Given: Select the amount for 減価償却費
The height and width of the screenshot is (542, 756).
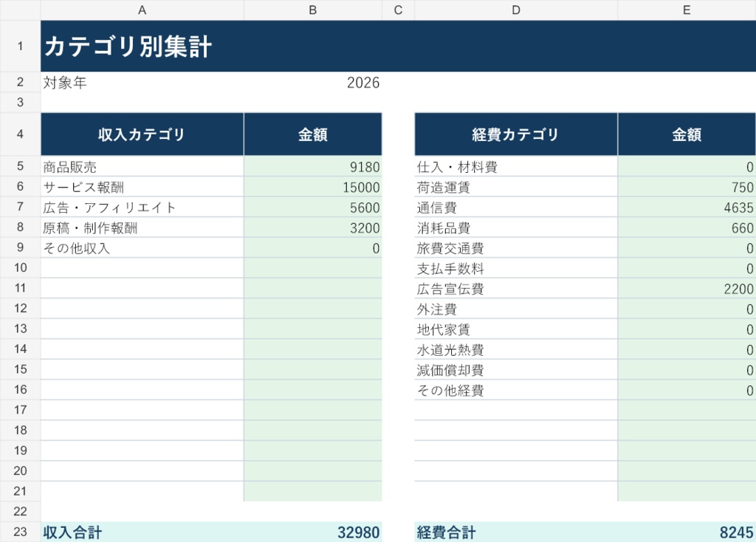Looking at the screenshot, I should pos(687,369).
